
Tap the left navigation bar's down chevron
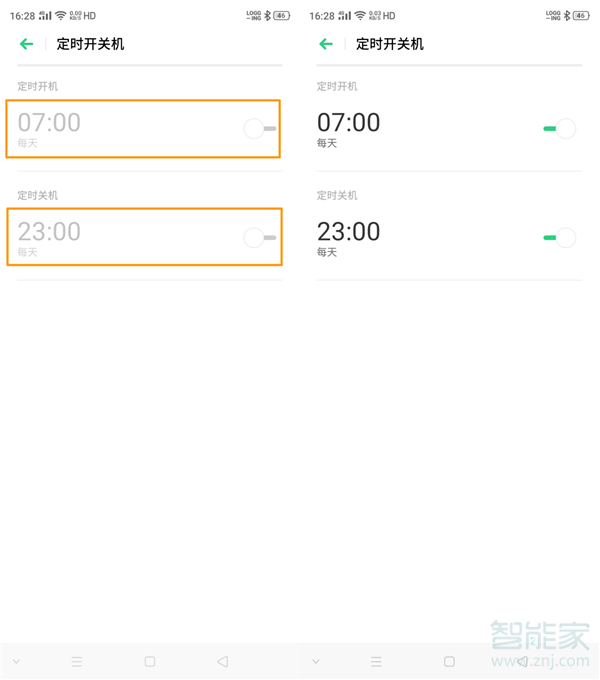click(16, 661)
